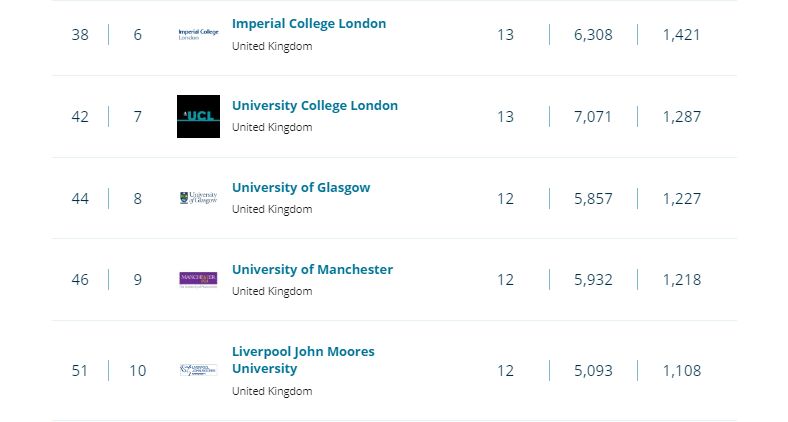Open the University College London link
Image resolution: width=788 pixels, height=422 pixels.
[x=314, y=105]
